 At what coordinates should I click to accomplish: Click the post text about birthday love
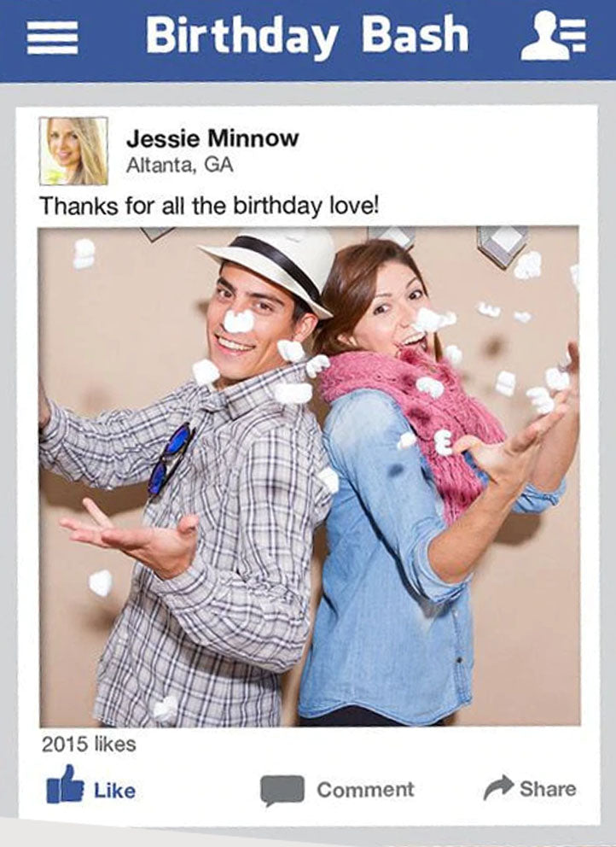(209, 206)
